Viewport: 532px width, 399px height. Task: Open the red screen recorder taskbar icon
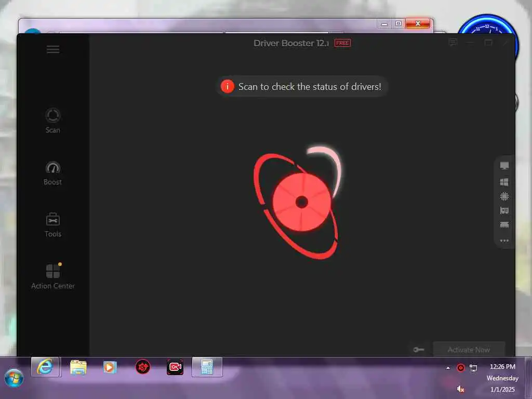[175, 367]
